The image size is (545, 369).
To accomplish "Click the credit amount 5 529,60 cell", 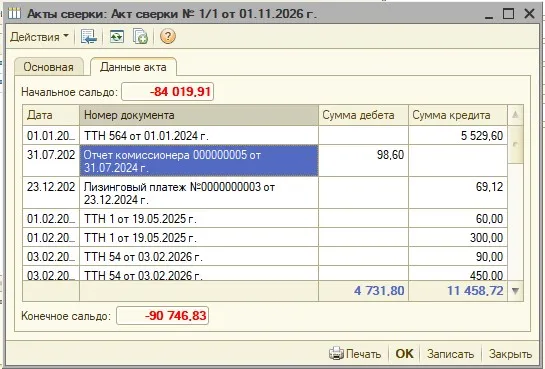I will pos(458,135).
